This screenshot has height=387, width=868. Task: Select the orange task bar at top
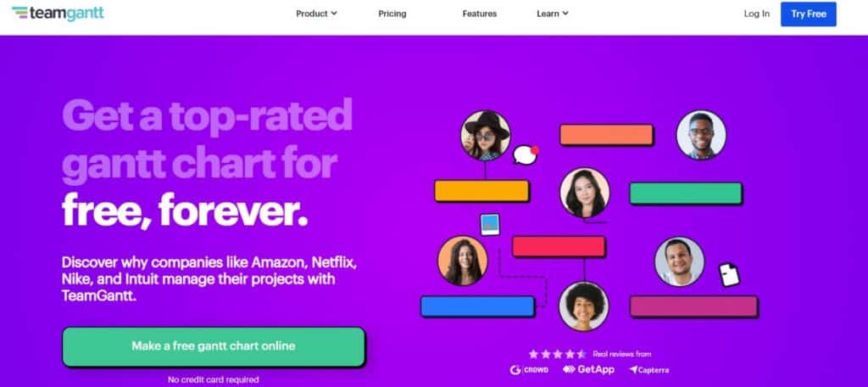tap(607, 135)
